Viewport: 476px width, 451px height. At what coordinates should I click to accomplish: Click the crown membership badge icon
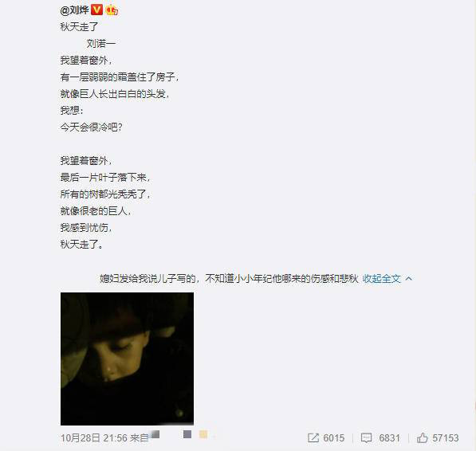(112, 10)
